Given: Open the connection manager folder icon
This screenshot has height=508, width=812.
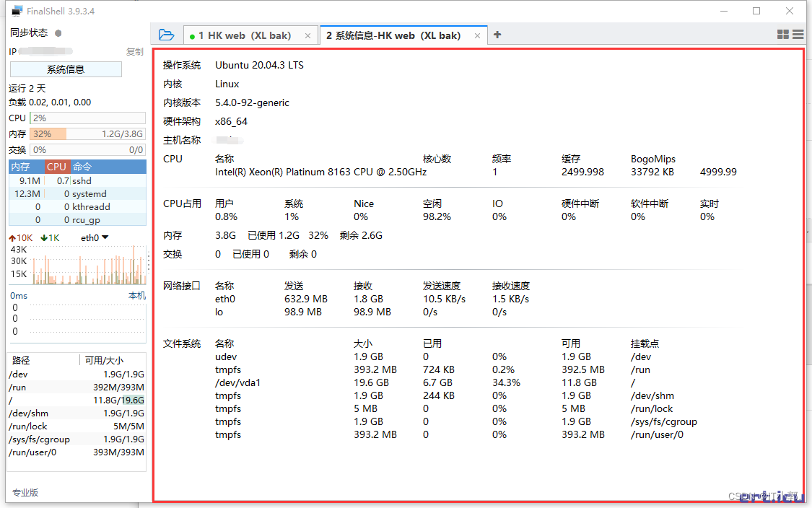Looking at the screenshot, I should tap(166, 35).
